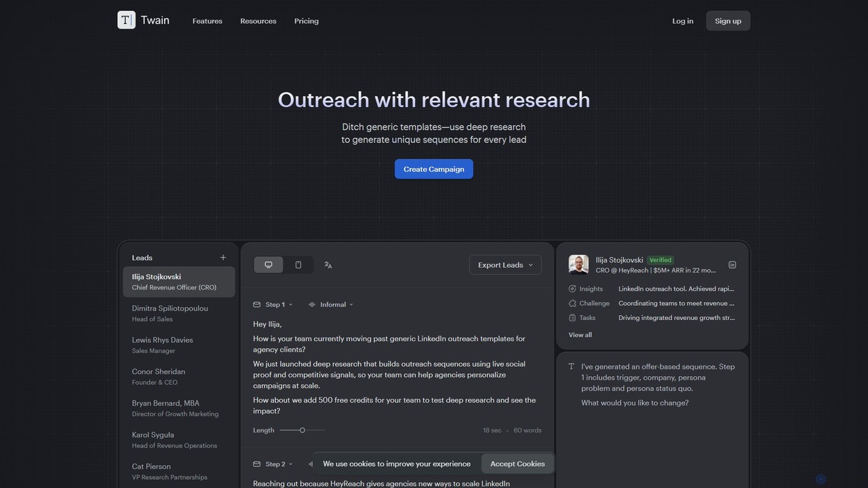Click the Informal tone waveform icon
This screenshot has height=488, width=868.
[312, 304]
